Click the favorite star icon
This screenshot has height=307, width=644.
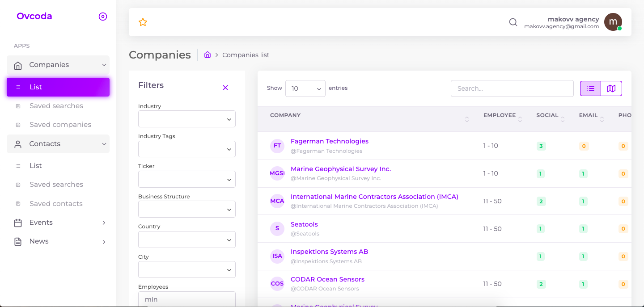(x=143, y=22)
